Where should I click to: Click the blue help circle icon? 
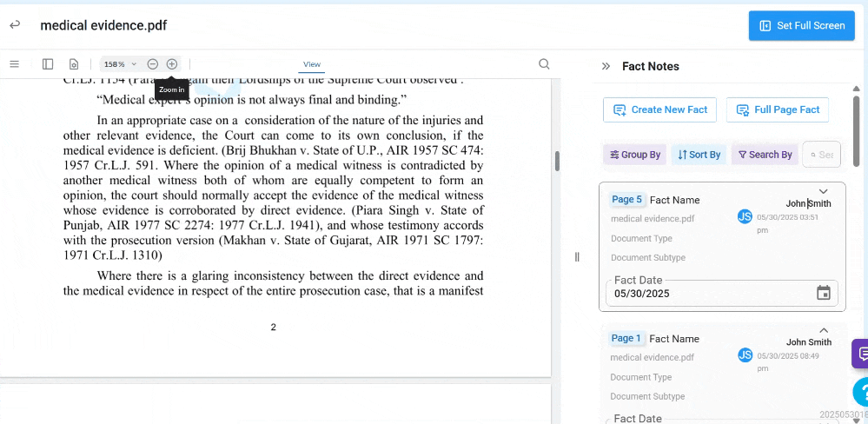(x=861, y=392)
